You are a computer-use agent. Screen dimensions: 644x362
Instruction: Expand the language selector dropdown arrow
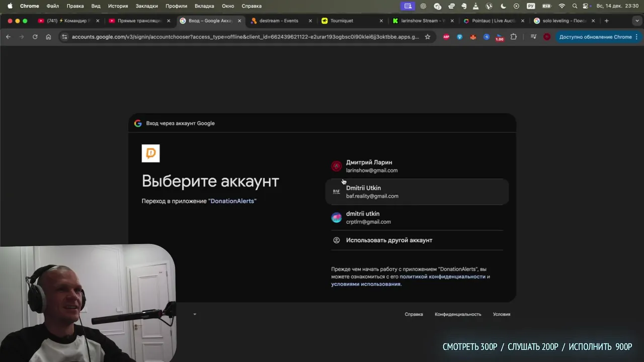[195, 314]
